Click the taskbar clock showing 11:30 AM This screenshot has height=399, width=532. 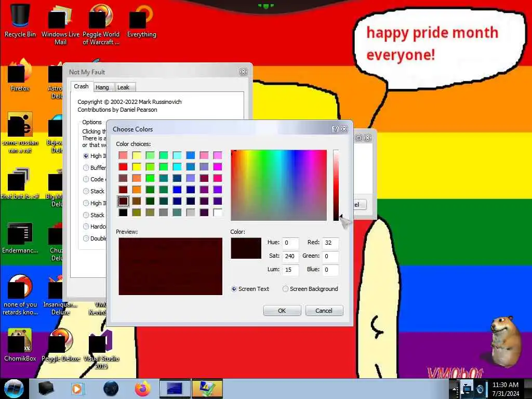(506, 389)
